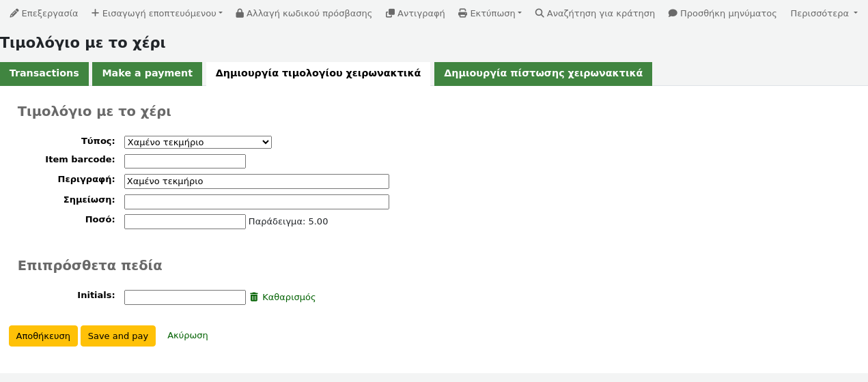Click the pencil Επεξεργασία edit icon

(14, 14)
